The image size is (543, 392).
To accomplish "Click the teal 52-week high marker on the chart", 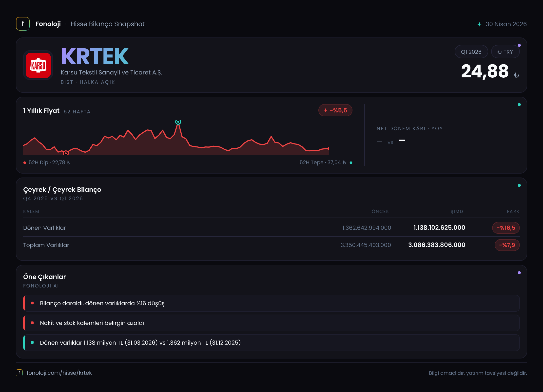I will click(x=178, y=122).
